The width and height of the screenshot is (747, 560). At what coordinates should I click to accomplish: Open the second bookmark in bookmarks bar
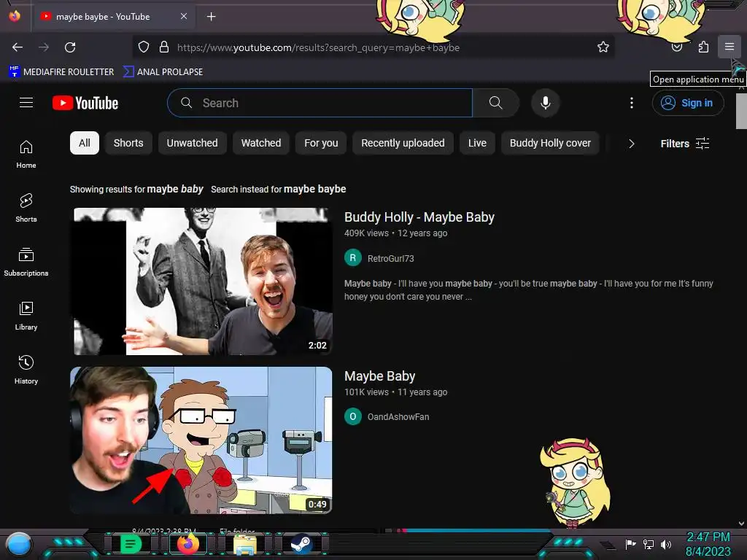point(163,72)
